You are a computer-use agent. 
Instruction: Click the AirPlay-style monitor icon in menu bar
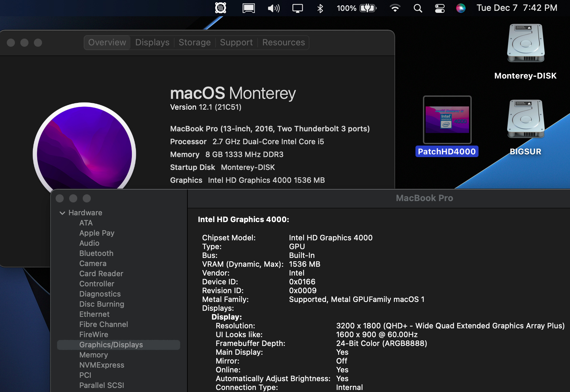[249, 8]
